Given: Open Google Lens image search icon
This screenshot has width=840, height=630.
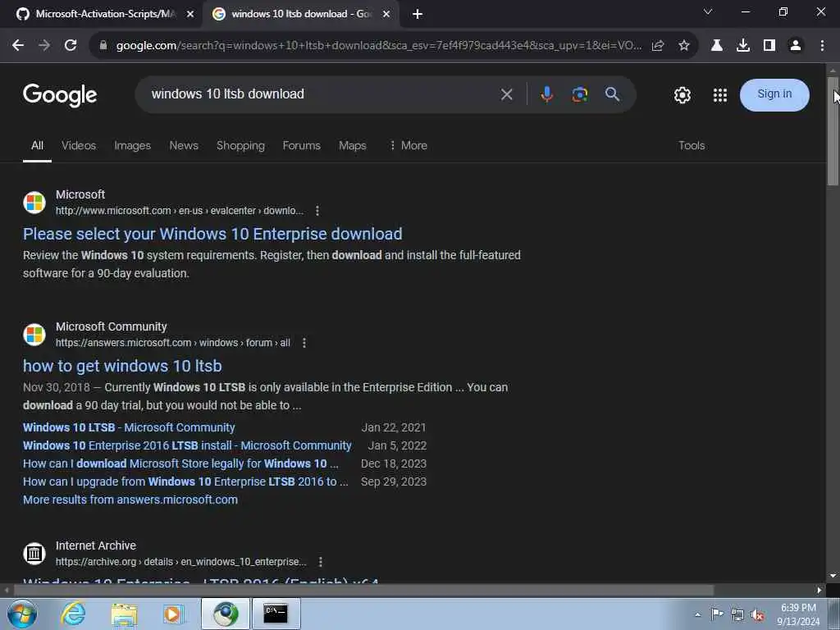Looking at the screenshot, I should coord(580,95).
